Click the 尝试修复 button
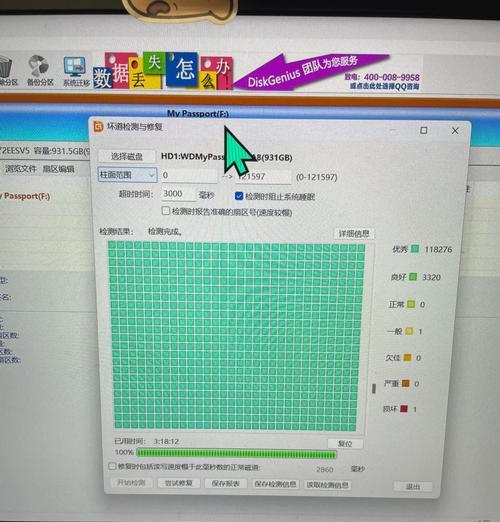 (179, 483)
